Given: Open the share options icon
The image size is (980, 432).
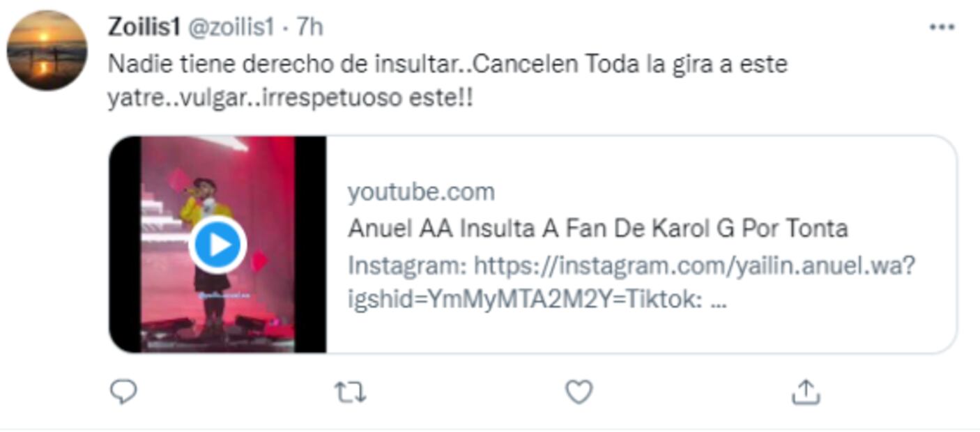Looking at the screenshot, I should tap(806, 392).
